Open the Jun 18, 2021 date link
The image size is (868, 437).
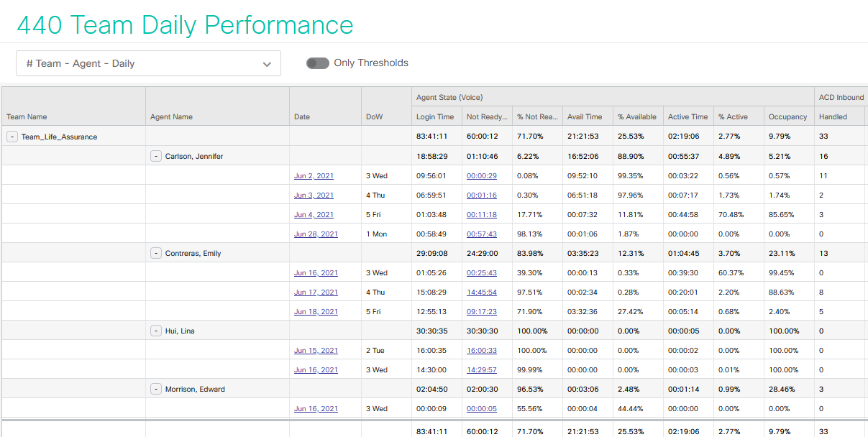tap(316, 311)
